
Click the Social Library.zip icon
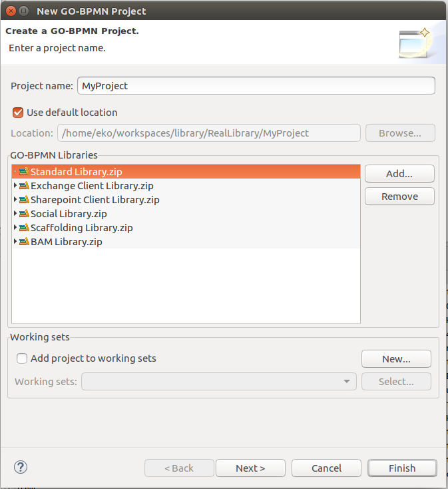tap(24, 214)
